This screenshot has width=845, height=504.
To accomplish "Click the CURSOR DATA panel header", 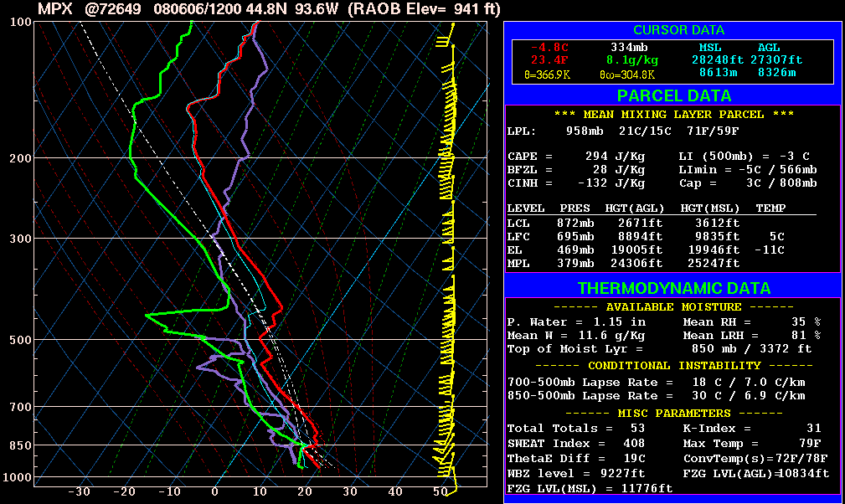I will (x=672, y=30).
